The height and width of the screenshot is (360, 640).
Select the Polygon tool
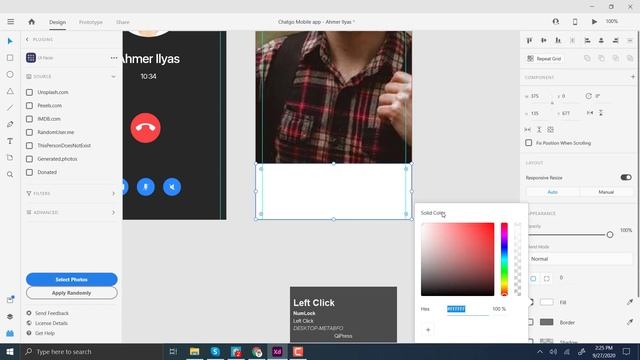10,91
